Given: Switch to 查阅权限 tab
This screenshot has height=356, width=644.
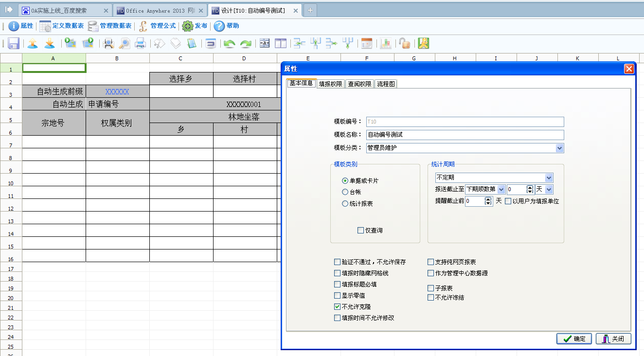Looking at the screenshot, I should (360, 84).
